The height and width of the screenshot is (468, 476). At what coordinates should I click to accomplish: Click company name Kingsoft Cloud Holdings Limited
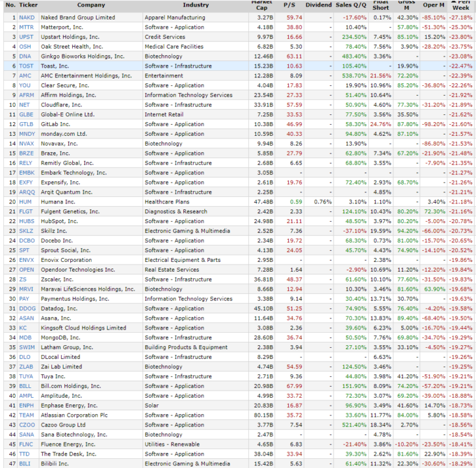(83, 328)
